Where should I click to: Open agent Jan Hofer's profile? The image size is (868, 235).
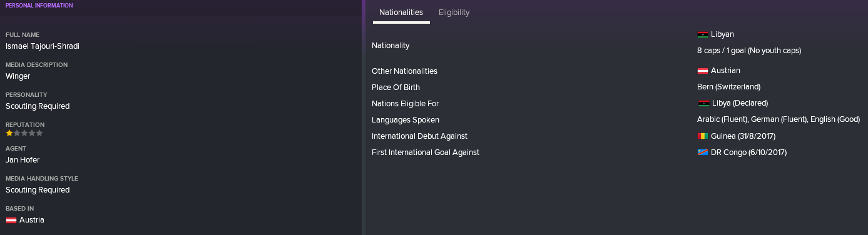23,160
